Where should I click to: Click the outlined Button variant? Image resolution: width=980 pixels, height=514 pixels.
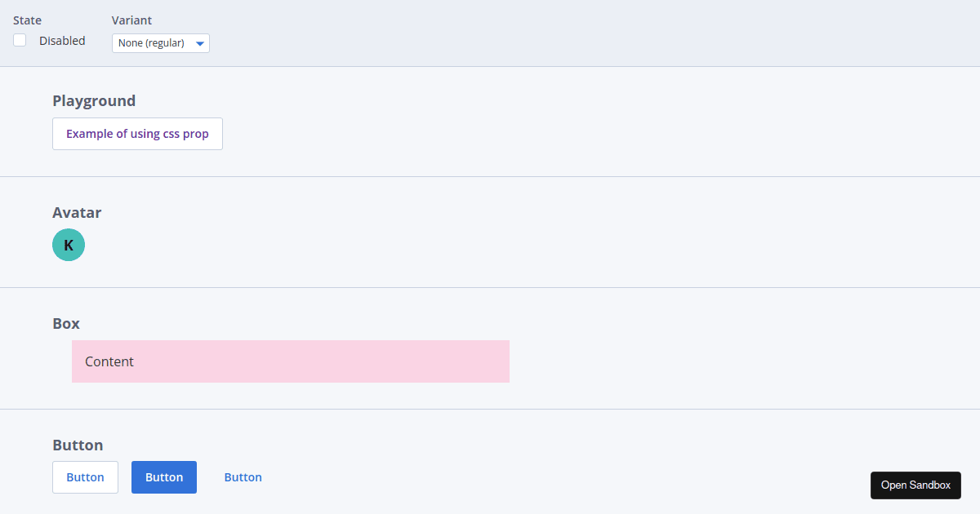pos(85,476)
